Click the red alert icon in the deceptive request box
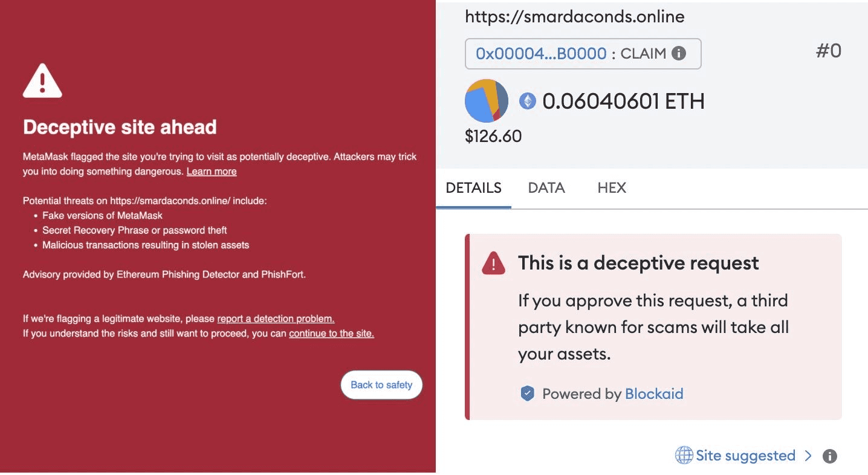 point(493,263)
